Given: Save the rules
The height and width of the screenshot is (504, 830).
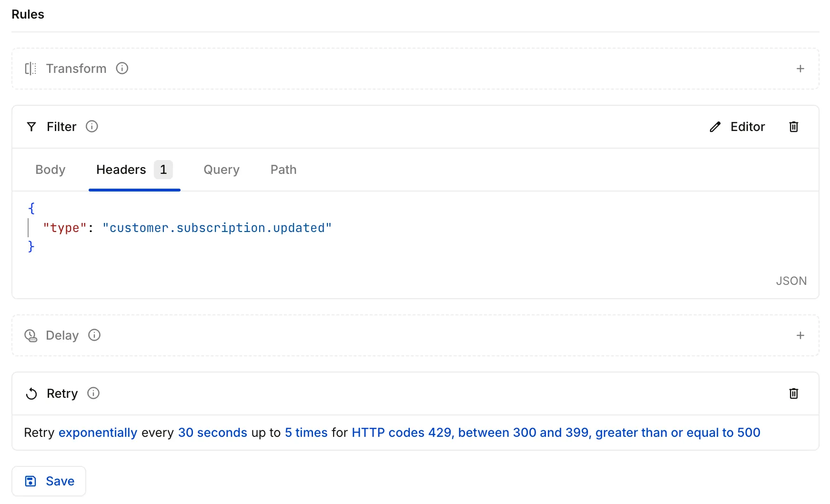Looking at the screenshot, I should [x=49, y=481].
